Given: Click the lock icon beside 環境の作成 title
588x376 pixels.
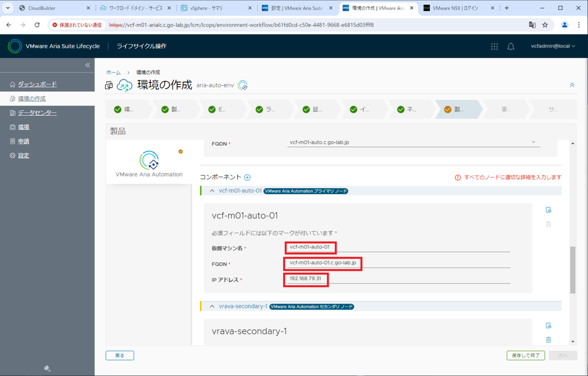Looking at the screenshot, I should tap(109, 86).
